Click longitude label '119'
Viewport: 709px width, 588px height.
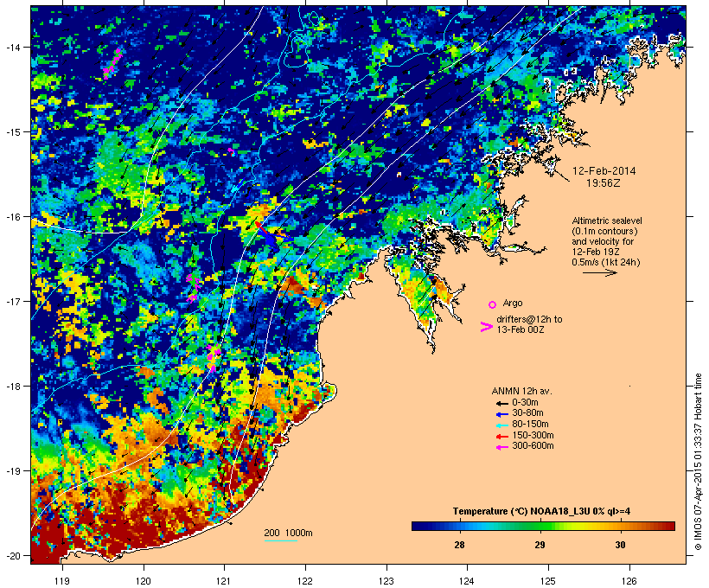62,581
